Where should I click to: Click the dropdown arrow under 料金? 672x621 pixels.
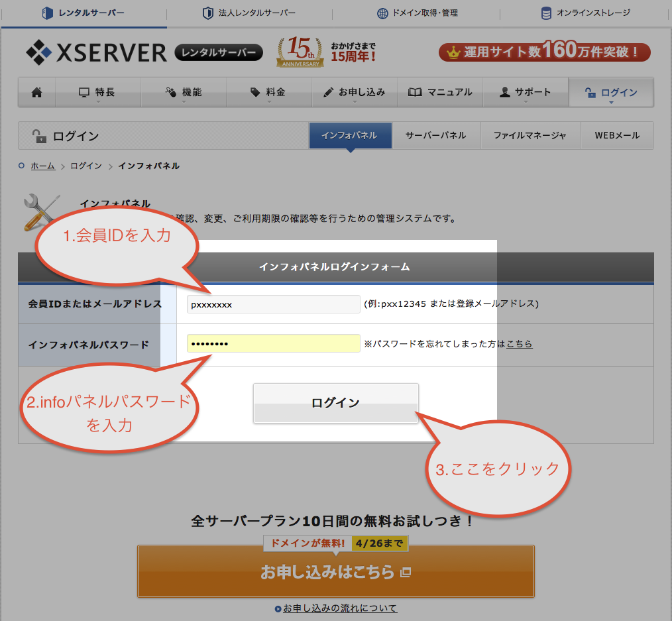tap(269, 102)
